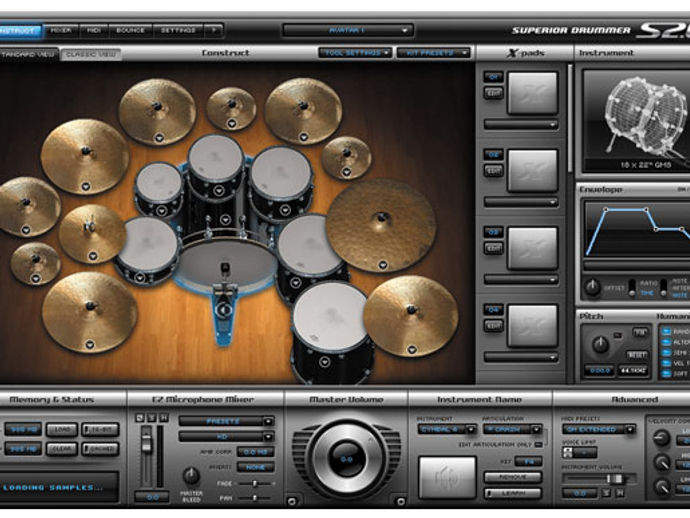Viewport: 690px width, 518px height.
Task: Toggle the Semi Seq humanize option
Action: tap(666, 353)
